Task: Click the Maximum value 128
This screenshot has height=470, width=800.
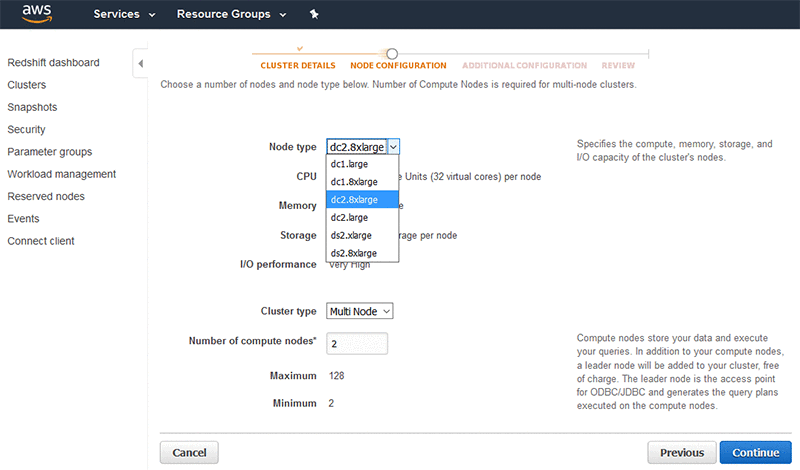Action: (x=337, y=376)
